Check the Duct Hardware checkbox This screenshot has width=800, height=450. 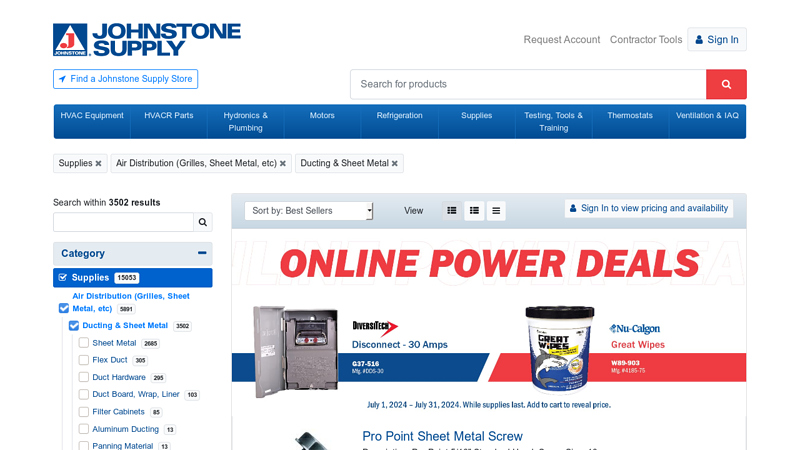(84, 377)
